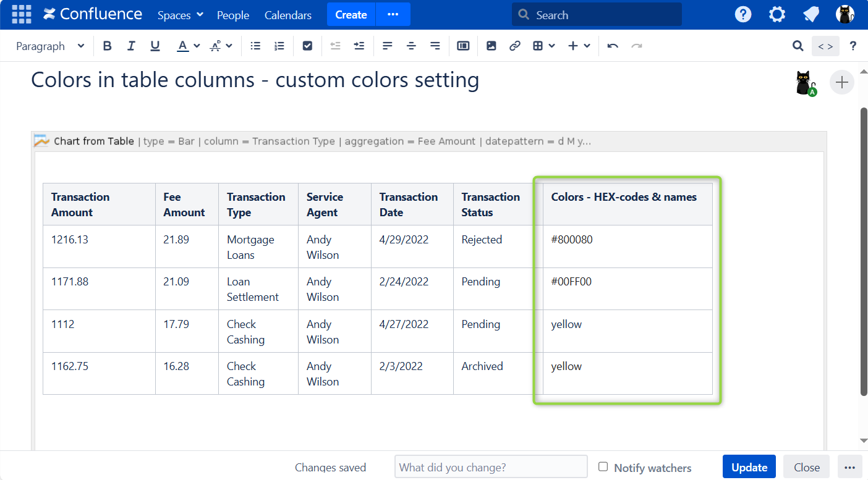Open the People menu item
Viewport: 868px width, 480px height.
pos(233,15)
